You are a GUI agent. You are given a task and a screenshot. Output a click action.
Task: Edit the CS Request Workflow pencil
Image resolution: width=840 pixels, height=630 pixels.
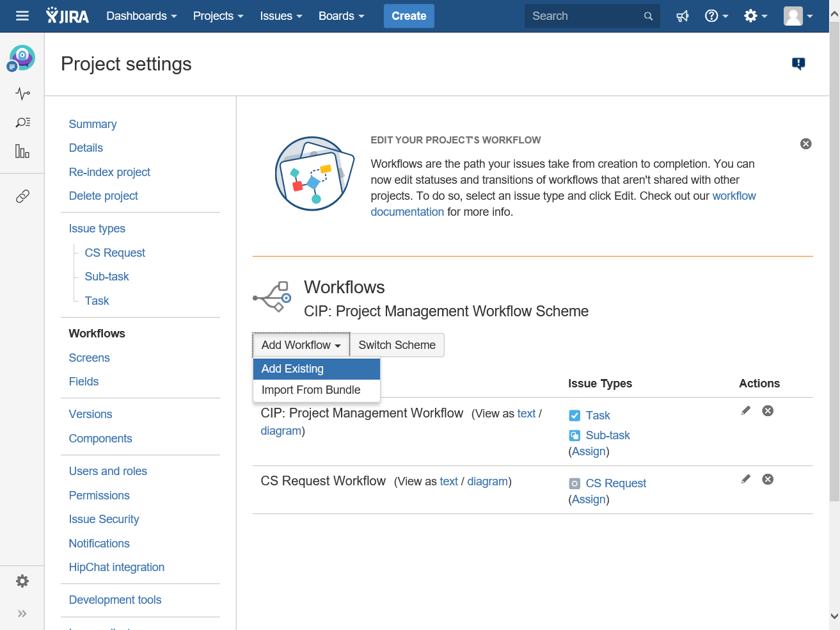pos(746,479)
